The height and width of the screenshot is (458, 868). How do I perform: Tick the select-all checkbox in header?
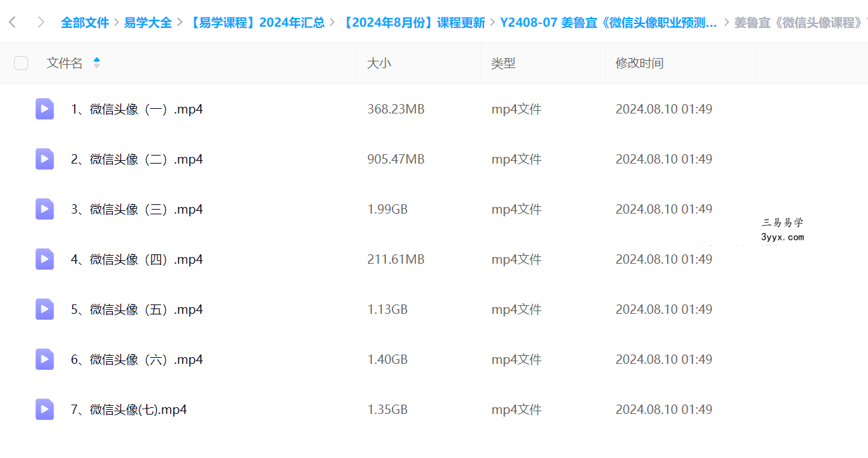coord(21,63)
